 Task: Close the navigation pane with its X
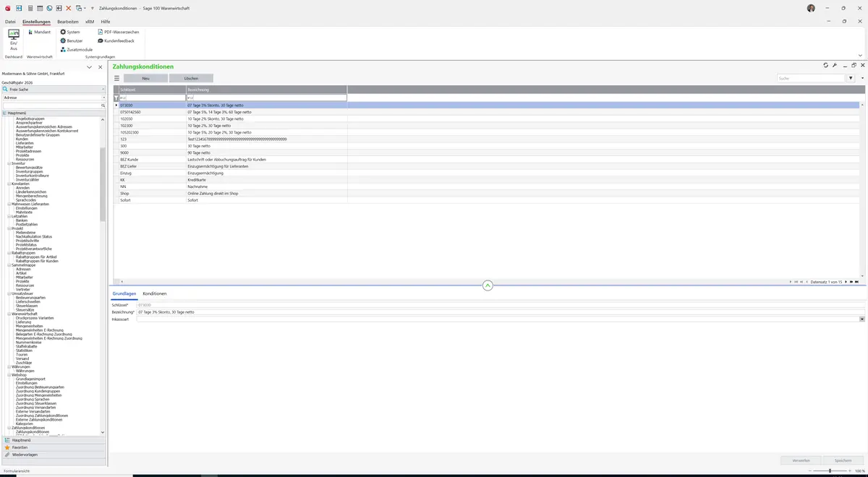tap(101, 67)
